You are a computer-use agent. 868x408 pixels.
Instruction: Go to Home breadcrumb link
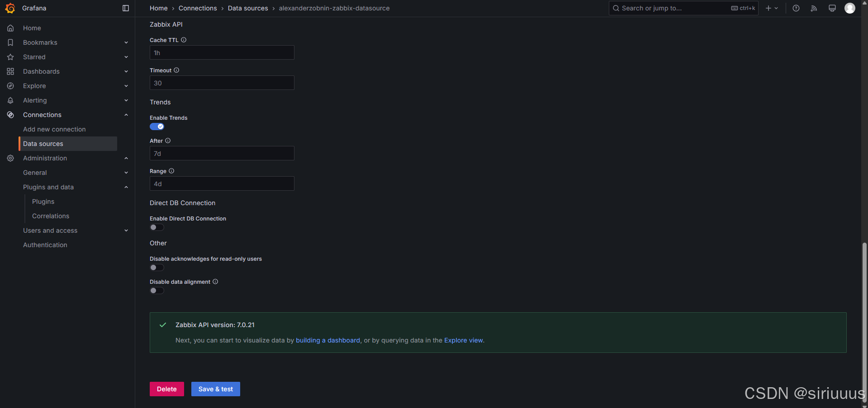[159, 8]
